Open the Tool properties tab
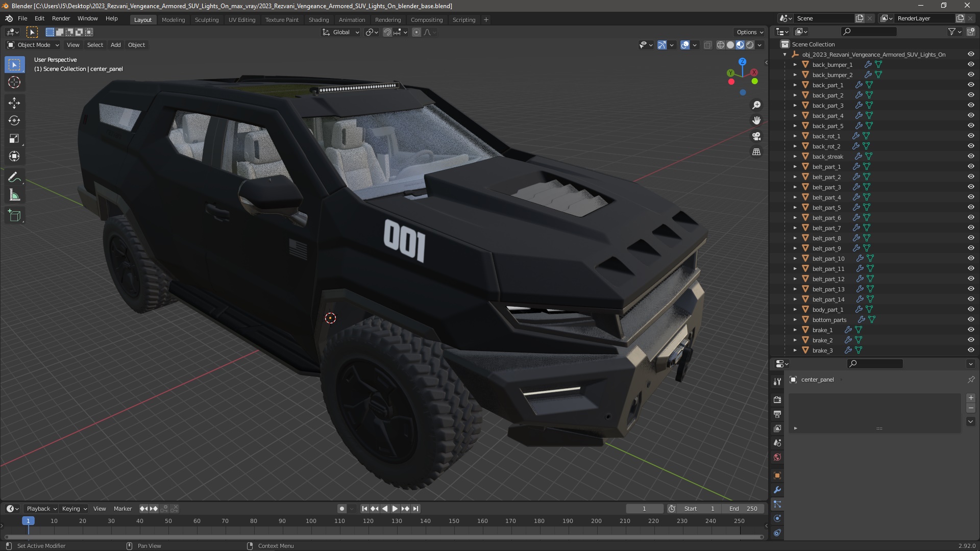This screenshot has width=980, height=551. point(777,381)
